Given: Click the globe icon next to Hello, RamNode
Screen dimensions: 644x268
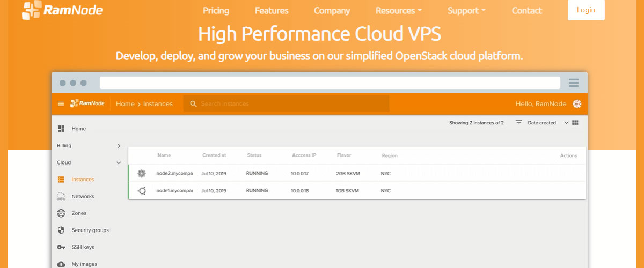Looking at the screenshot, I should 577,104.
